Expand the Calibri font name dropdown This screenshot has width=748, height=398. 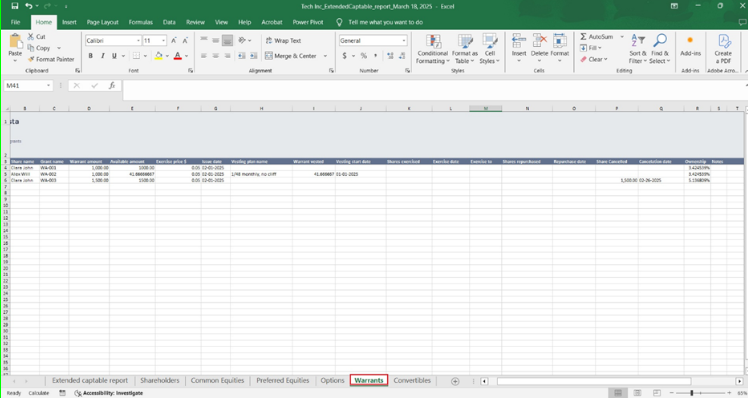(138, 41)
